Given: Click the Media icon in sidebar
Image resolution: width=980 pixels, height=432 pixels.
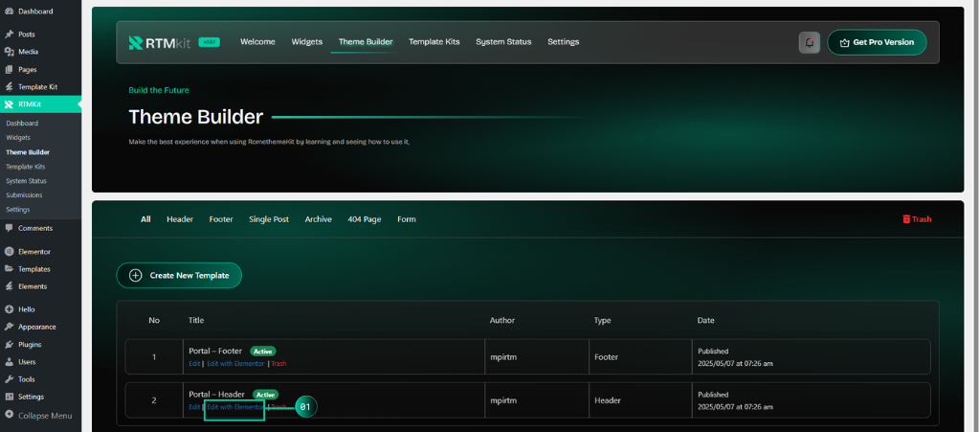Looking at the screenshot, I should (10, 52).
